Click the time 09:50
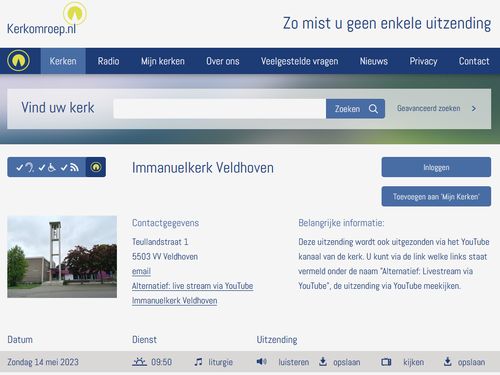500x375 pixels. (x=161, y=362)
